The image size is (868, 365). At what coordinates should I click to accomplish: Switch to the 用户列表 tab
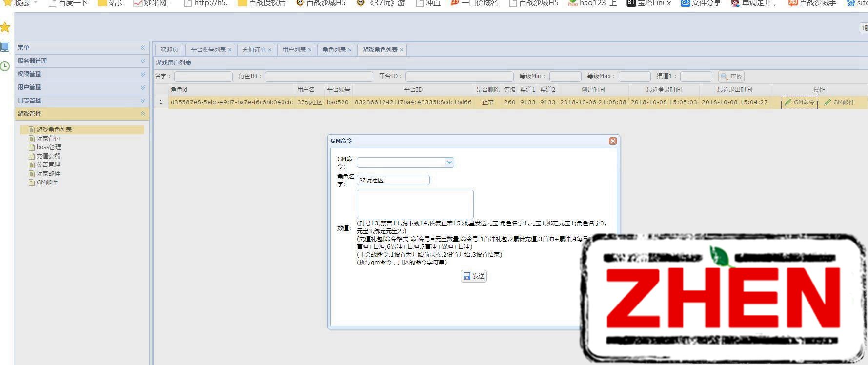click(x=294, y=50)
